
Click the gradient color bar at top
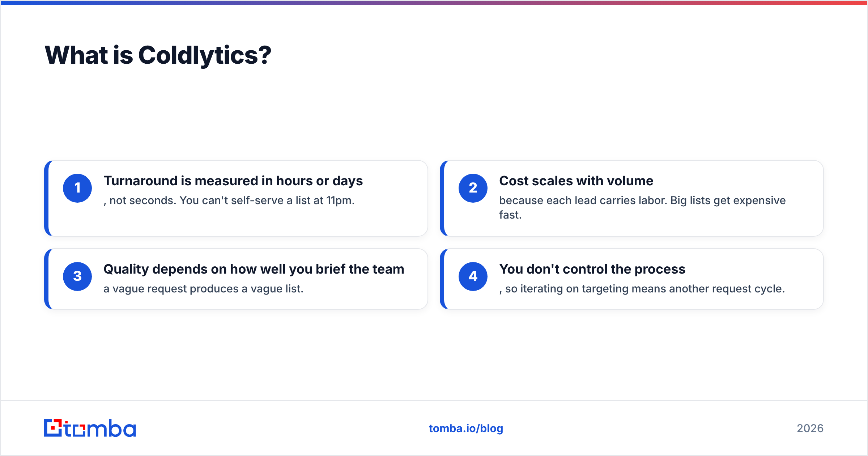click(x=434, y=3)
